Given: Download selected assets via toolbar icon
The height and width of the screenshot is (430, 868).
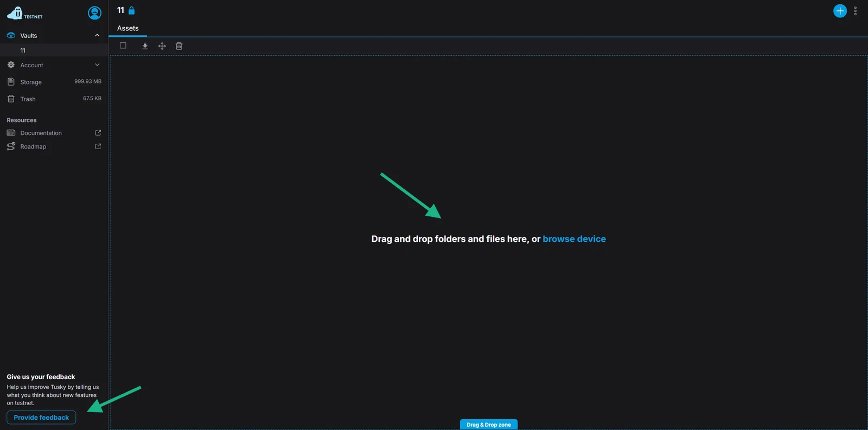Looking at the screenshot, I should (x=145, y=46).
